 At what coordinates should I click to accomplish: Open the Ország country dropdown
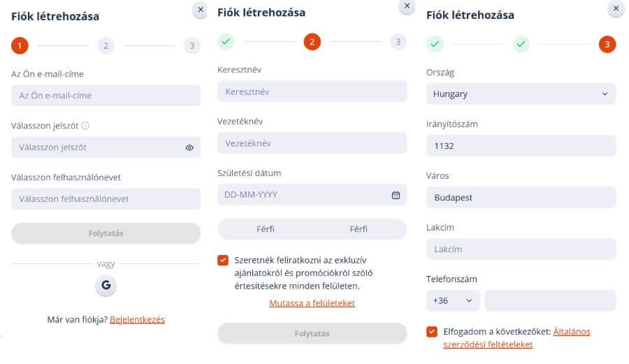click(x=521, y=94)
